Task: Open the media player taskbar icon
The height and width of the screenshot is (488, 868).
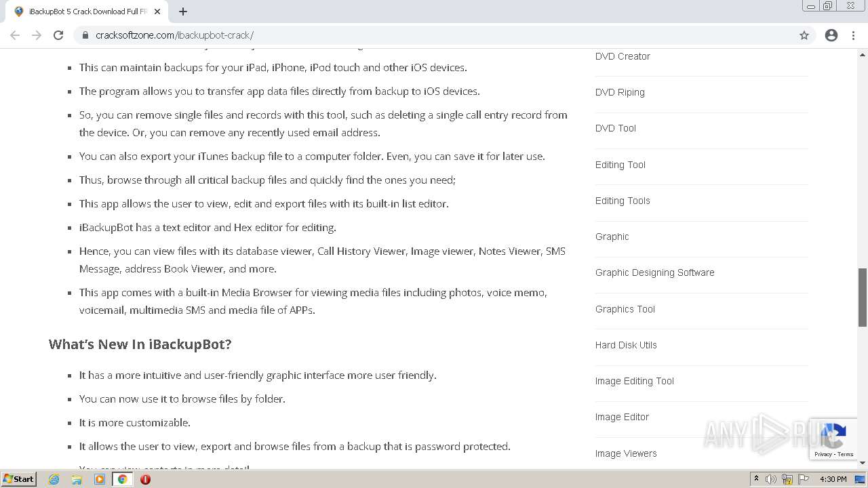Action: click(100, 479)
